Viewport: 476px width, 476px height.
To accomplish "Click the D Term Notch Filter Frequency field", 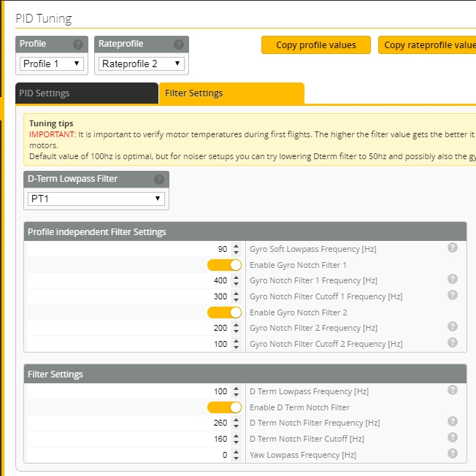I will (129, 423).
